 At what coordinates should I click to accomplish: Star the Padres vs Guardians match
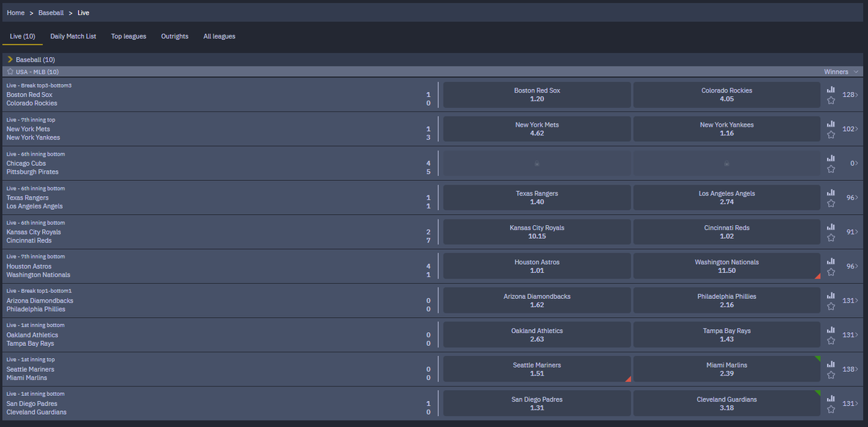click(x=831, y=410)
